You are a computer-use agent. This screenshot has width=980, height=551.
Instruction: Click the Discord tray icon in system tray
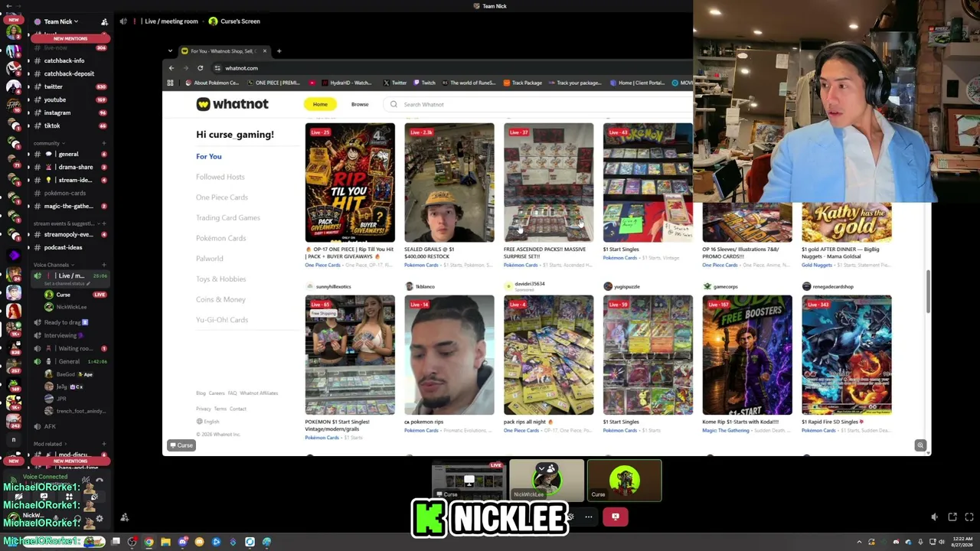pos(896,542)
